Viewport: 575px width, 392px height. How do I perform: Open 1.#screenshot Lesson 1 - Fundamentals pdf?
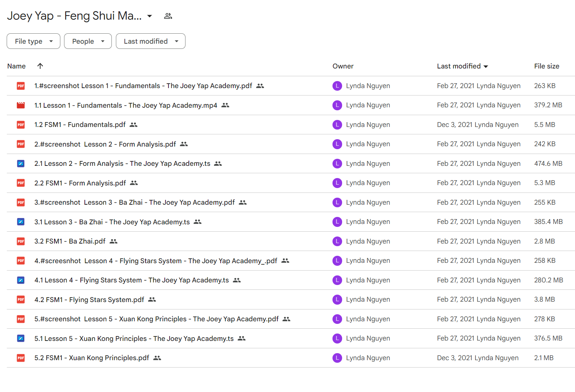click(x=143, y=86)
